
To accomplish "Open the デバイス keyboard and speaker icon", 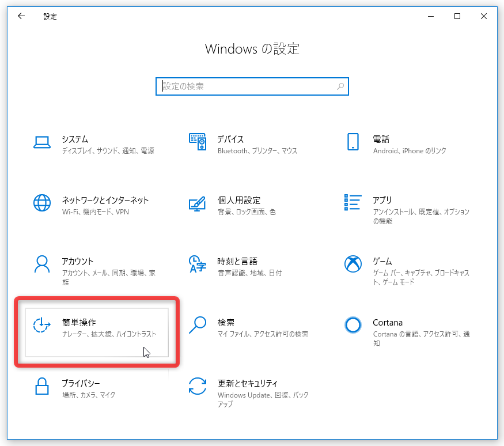I will pyautogui.click(x=198, y=142).
